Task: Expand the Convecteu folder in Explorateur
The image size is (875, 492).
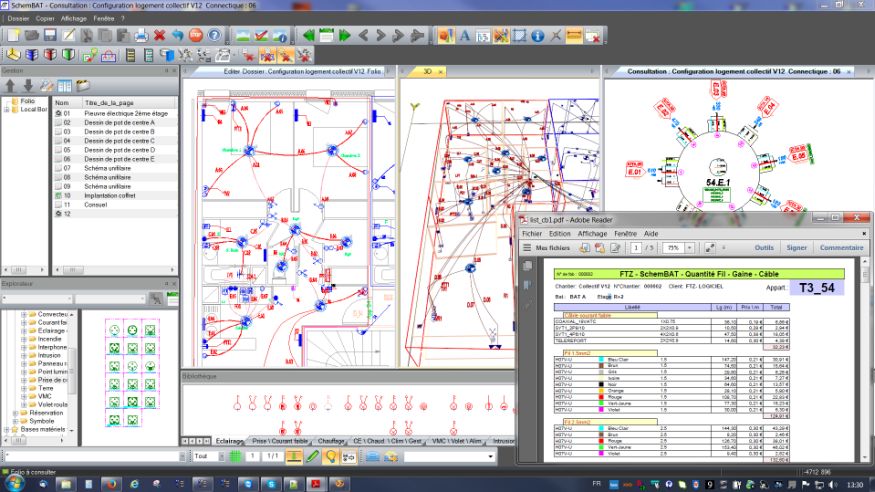Action: point(24,314)
